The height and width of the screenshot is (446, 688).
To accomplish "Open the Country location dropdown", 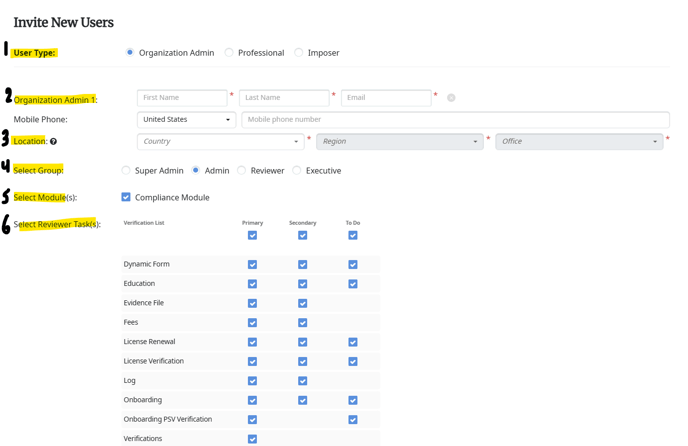I will coord(220,142).
